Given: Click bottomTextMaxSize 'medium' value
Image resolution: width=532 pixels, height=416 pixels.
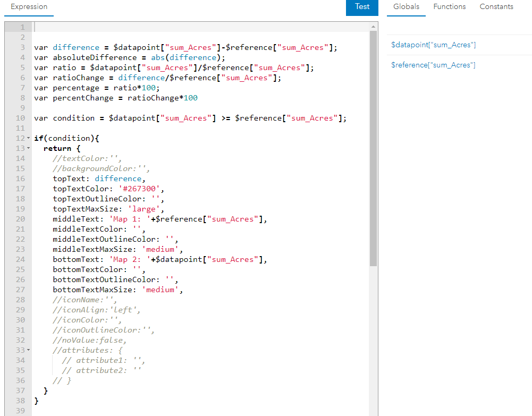Looking at the screenshot, I should (160, 290).
